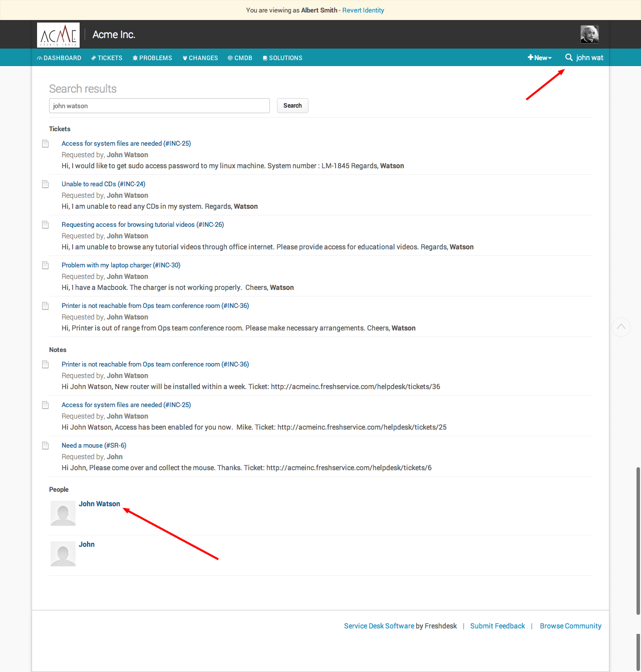Expand the New dropdown menu
Image resolution: width=641 pixels, height=672 pixels.
[x=539, y=58]
